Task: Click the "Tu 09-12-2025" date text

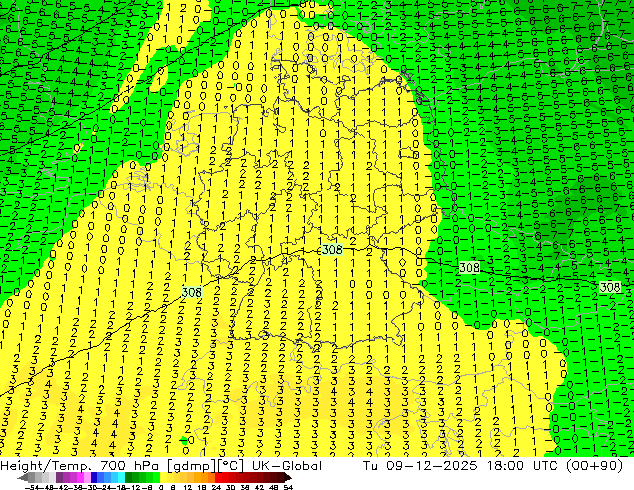Action: (420, 466)
